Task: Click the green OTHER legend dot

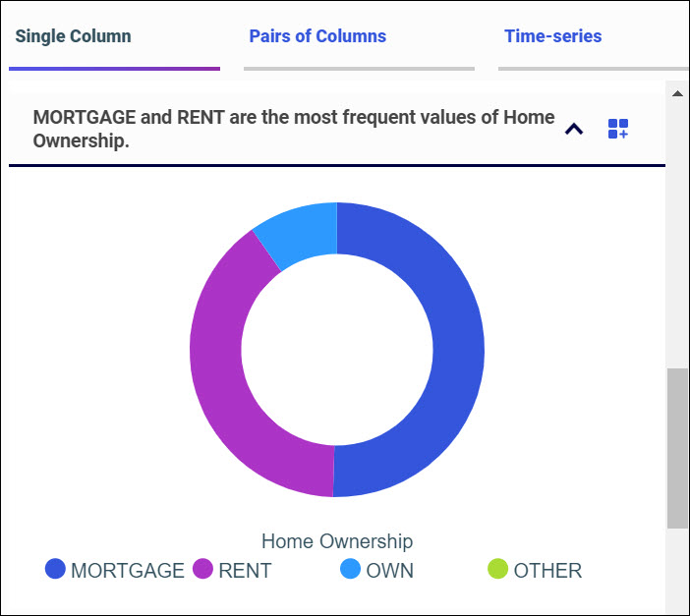Action: point(498,570)
